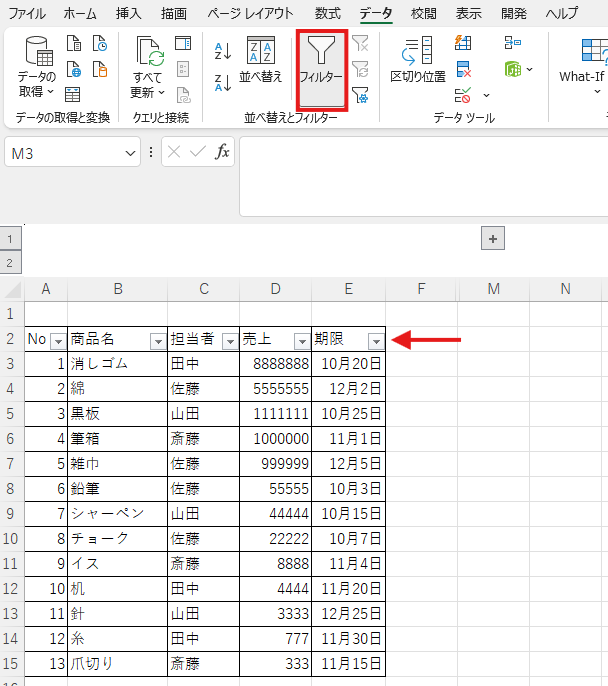Click the Insert Function fx icon
The height and width of the screenshot is (686, 608).
(222, 152)
